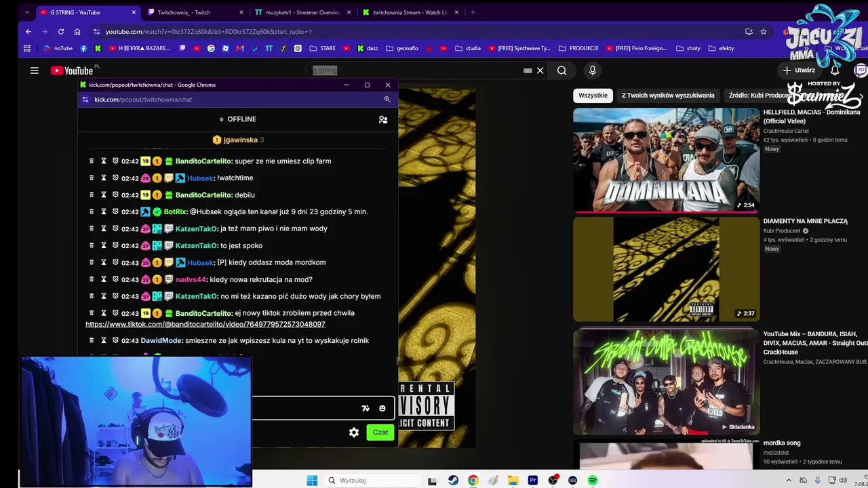
Task: Open the DIAMENTY NA MNIE PŁACZĄ thumbnail
Action: (x=667, y=269)
